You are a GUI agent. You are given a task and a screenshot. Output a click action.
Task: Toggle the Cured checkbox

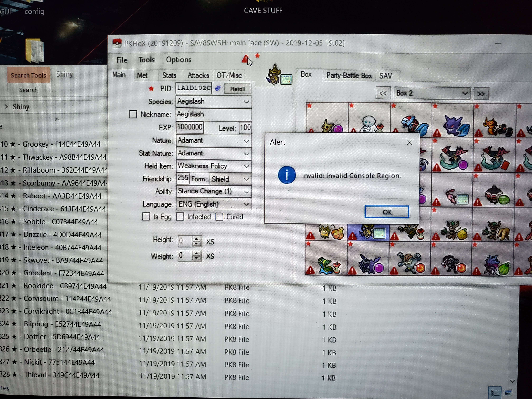pyautogui.click(x=219, y=217)
